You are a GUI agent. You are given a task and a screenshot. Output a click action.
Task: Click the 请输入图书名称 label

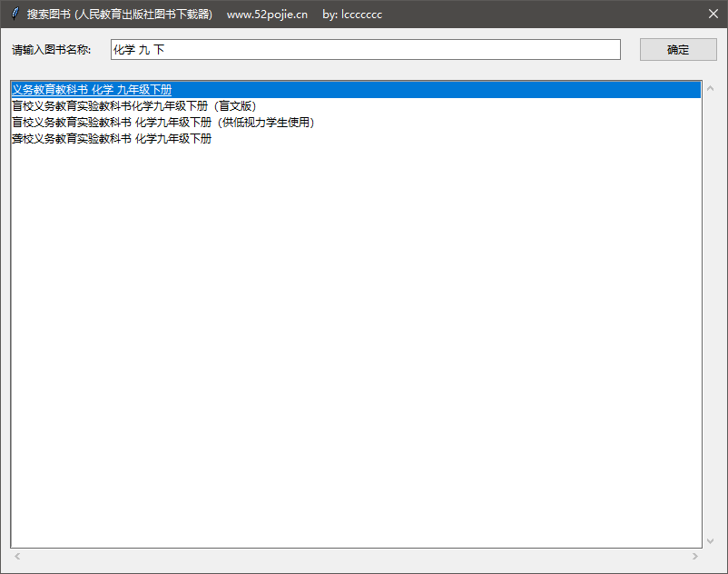[x=52, y=50]
